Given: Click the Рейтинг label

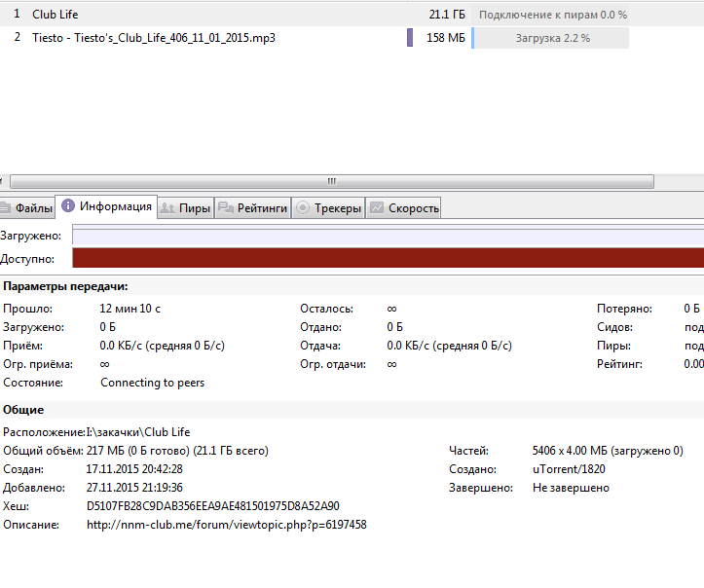Looking at the screenshot, I should tap(619, 364).
